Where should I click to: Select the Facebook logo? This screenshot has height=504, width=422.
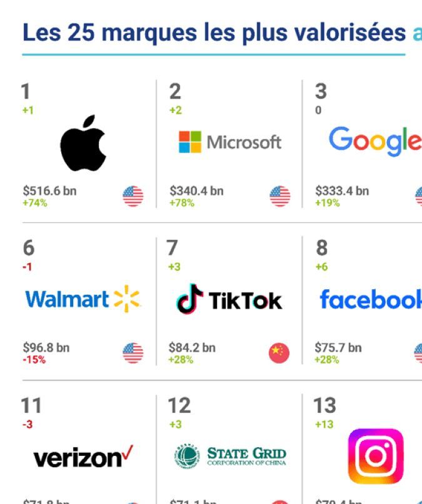coord(371,299)
